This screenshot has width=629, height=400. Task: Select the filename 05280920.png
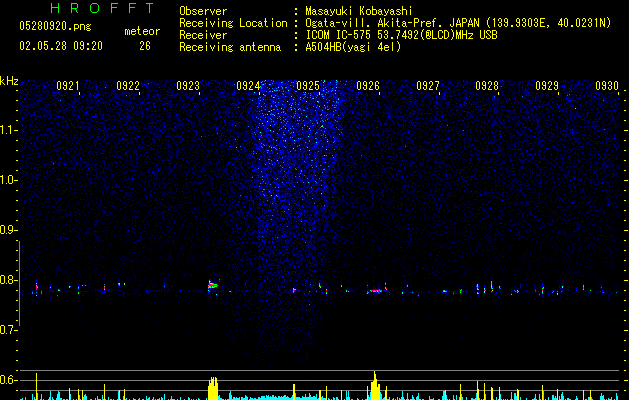click(x=55, y=26)
